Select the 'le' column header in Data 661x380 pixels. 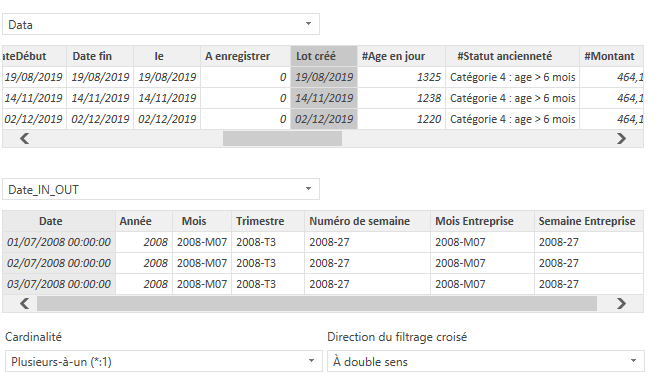coord(167,56)
